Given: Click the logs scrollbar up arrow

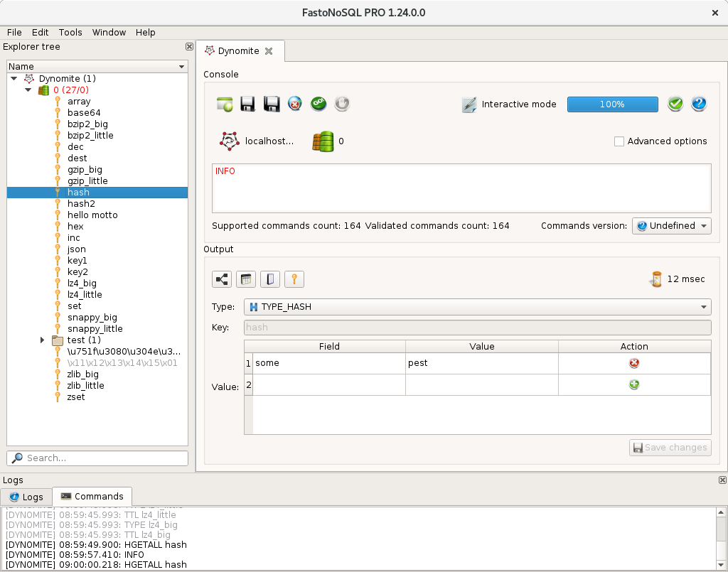Looking at the screenshot, I should 721,512.
